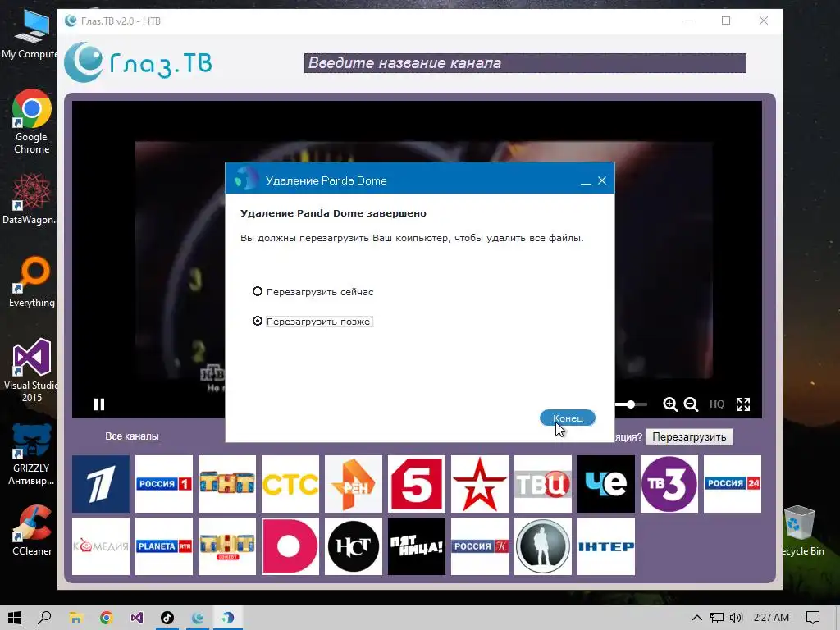Screen dimensions: 840x630
Task: Open Все каналы link
Action: [132, 436]
